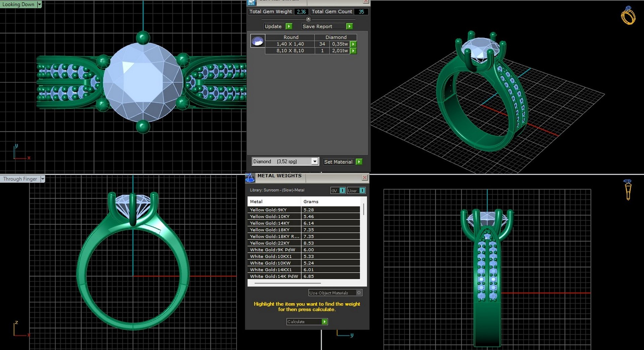This screenshot has width=644, height=350.
Task: Toggle the GV library switch
Action: pyautogui.click(x=342, y=190)
